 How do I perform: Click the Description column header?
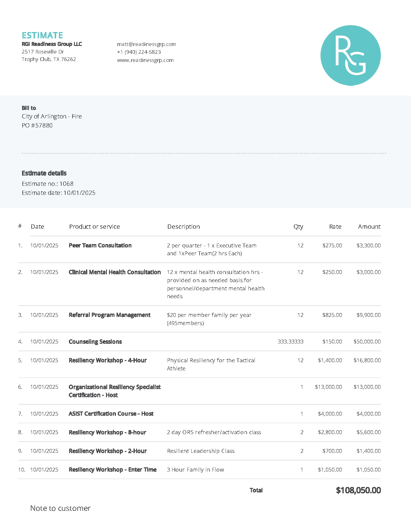click(x=184, y=227)
